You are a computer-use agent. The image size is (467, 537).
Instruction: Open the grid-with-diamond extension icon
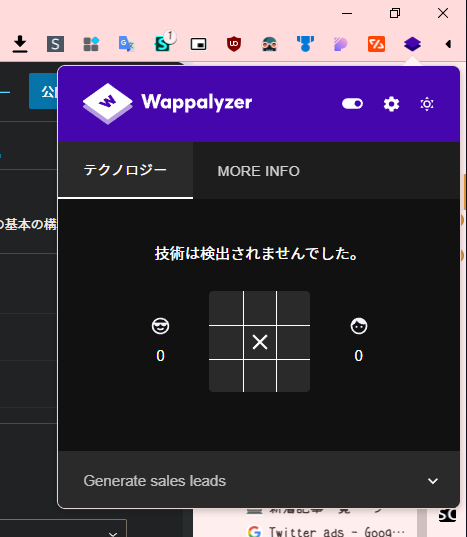[91, 44]
